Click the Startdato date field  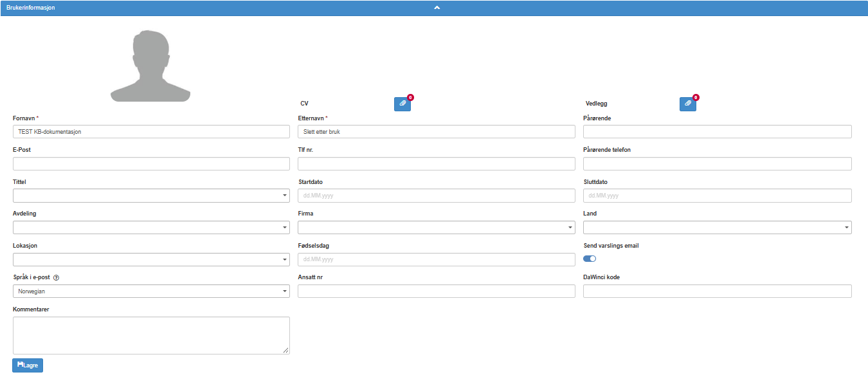point(437,195)
